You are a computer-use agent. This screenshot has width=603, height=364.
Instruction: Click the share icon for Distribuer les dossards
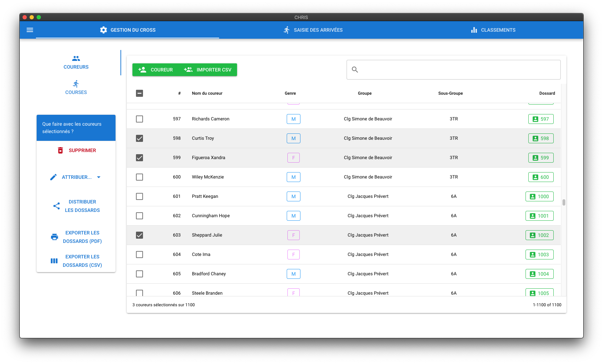click(x=56, y=206)
